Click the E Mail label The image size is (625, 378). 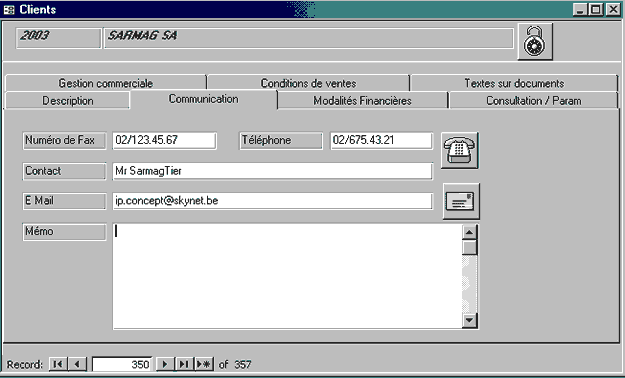pyautogui.click(x=65, y=201)
